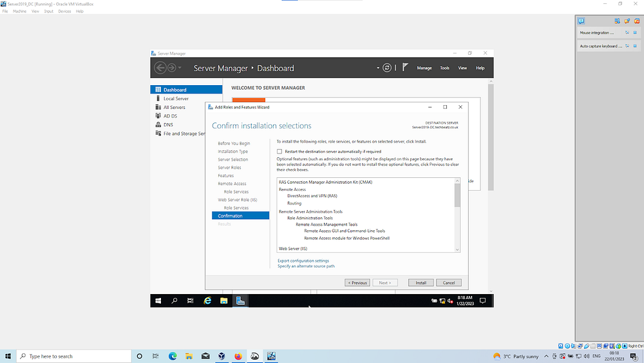This screenshot has width=644, height=363.
Task: Click VirtualBox hard disk activity status icon
Action: point(561,346)
